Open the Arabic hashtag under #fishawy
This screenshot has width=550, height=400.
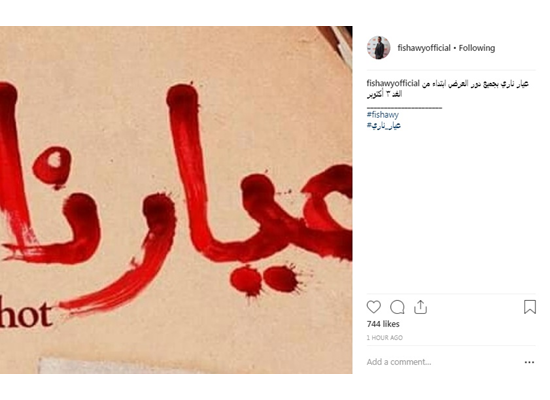(x=384, y=125)
